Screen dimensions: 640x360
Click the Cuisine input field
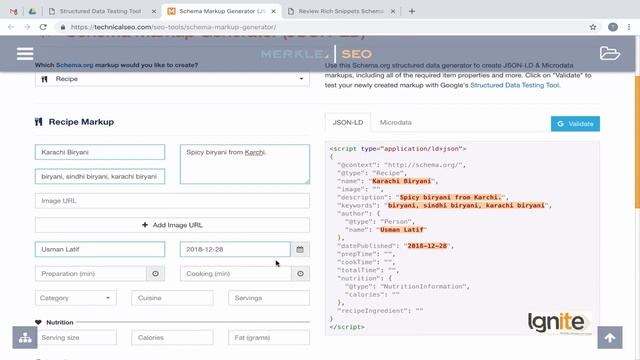pos(172,298)
